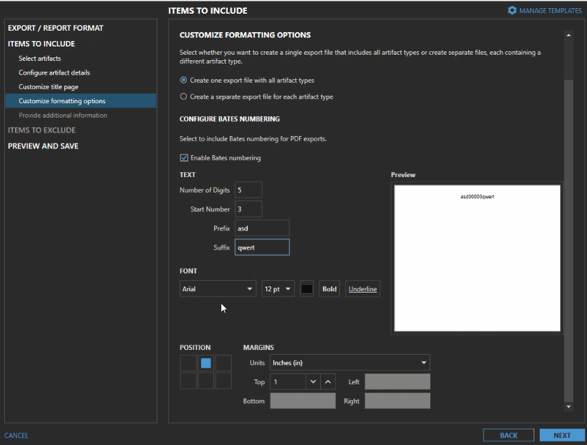
Task: Select Customize formatting options step
Action: click(x=80, y=101)
